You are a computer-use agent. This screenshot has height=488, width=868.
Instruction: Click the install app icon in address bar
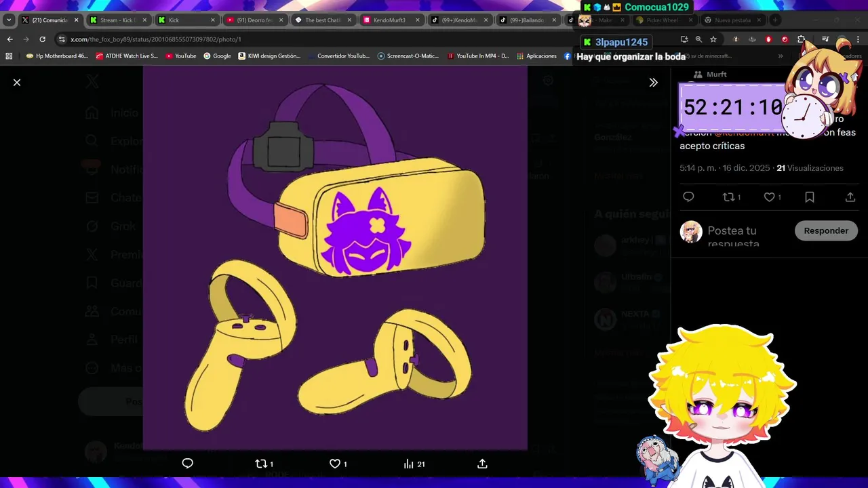point(684,39)
